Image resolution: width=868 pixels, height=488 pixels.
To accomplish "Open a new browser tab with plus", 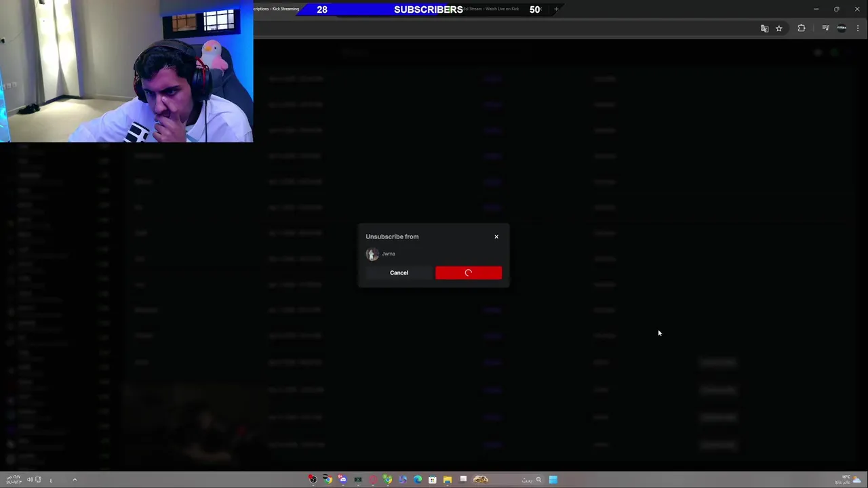I will coord(556,9).
